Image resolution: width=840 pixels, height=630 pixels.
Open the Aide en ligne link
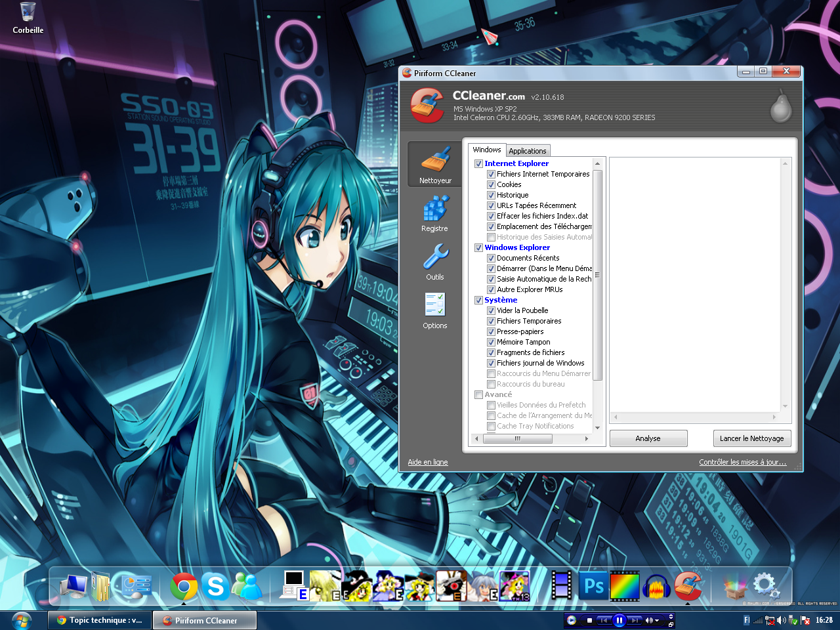[x=428, y=462]
